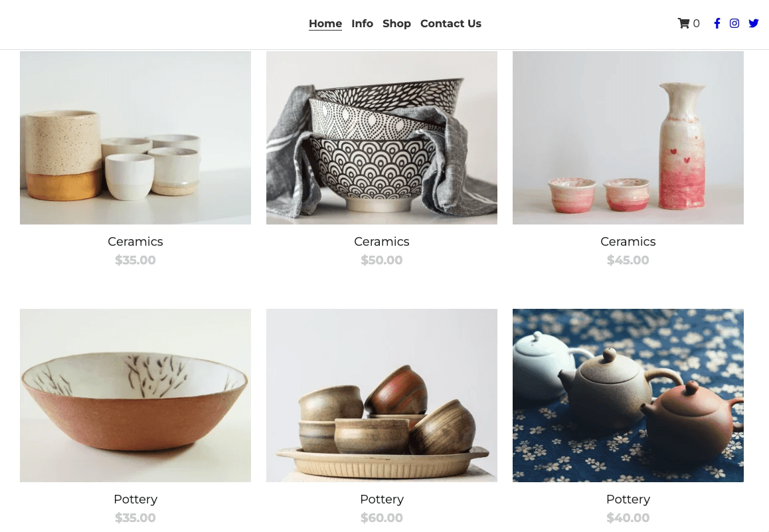Open the shopping cart icon
The width and height of the screenshot is (769, 532).
683,23
